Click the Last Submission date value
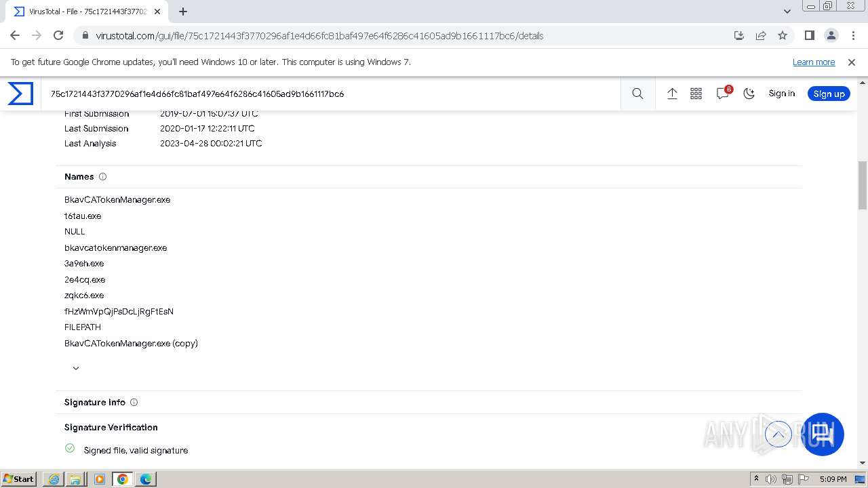868x488 pixels. (x=208, y=129)
